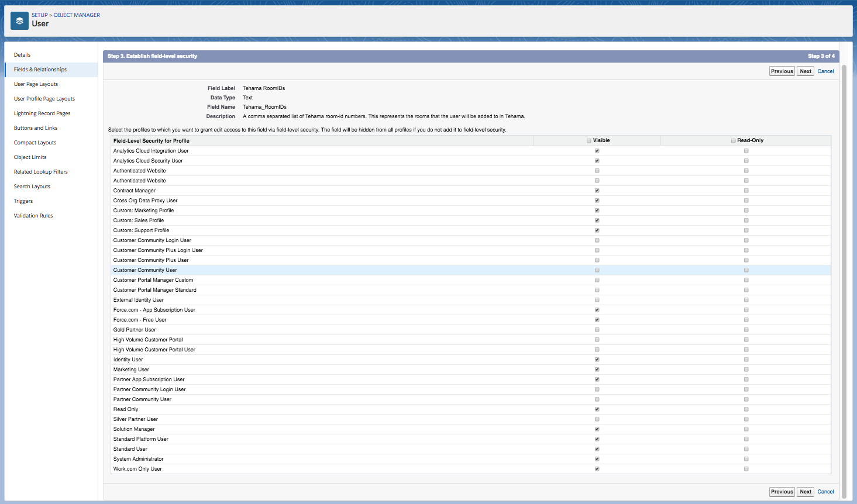The width and height of the screenshot is (857, 504).
Task: Check Read-Only for Standard User
Action: pos(746,449)
